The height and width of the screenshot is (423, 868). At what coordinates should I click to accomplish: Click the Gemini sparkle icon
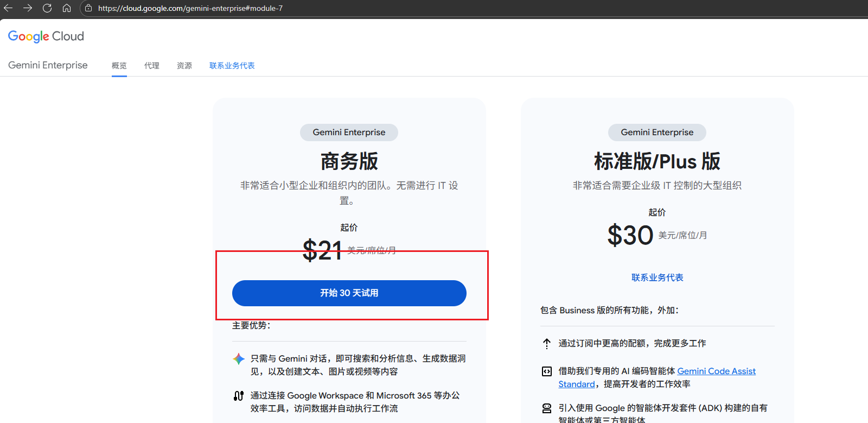click(x=239, y=359)
